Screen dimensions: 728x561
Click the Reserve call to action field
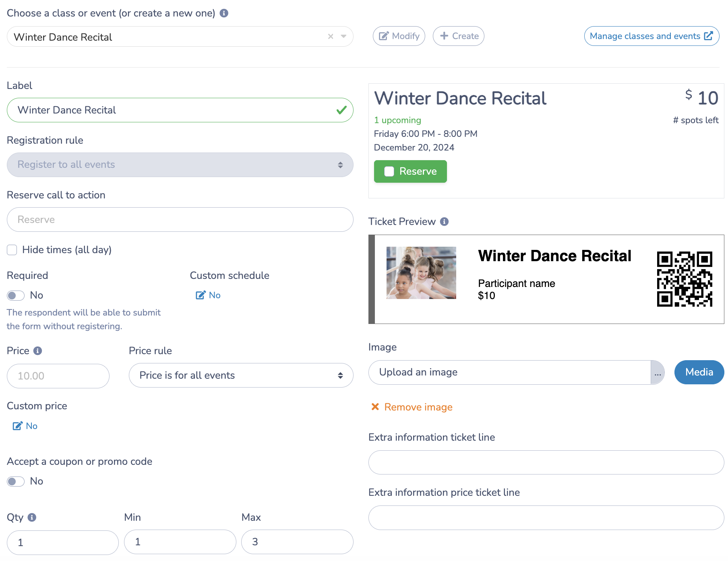click(x=180, y=220)
